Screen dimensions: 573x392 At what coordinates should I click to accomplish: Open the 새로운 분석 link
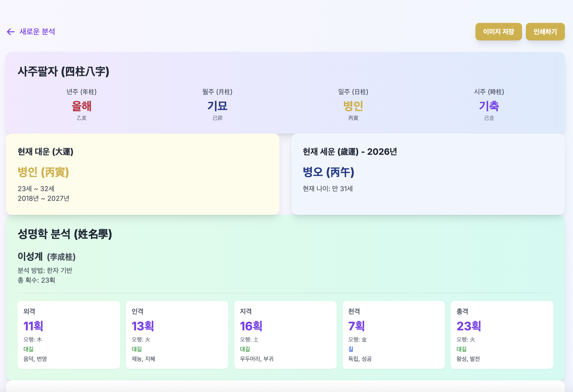point(37,31)
